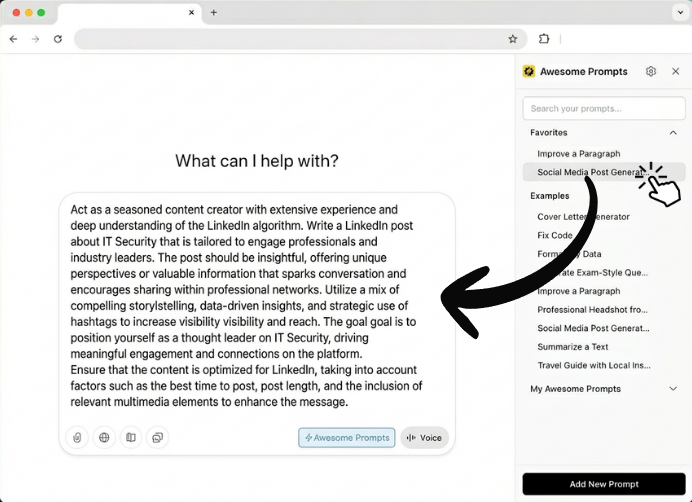The width and height of the screenshot is (692, 502).
Task: Collapse the Favorites section
Action: (x=673, y=132)
